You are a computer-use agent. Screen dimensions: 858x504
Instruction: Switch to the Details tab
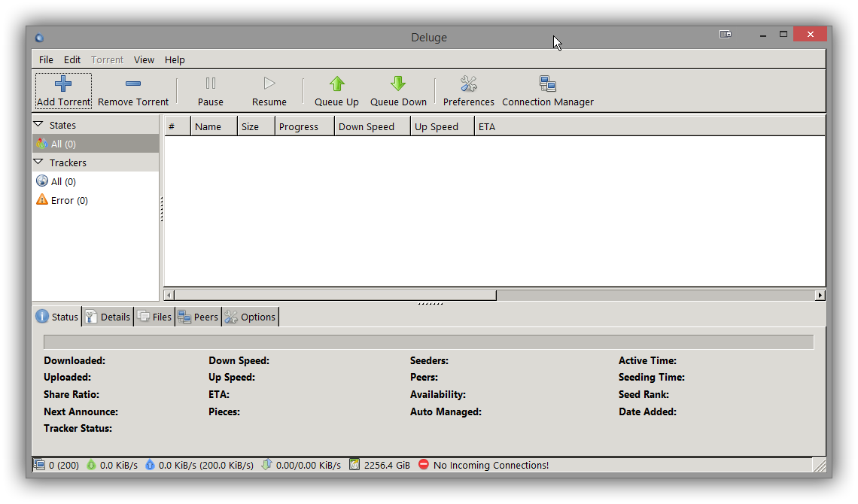(108, 317)
